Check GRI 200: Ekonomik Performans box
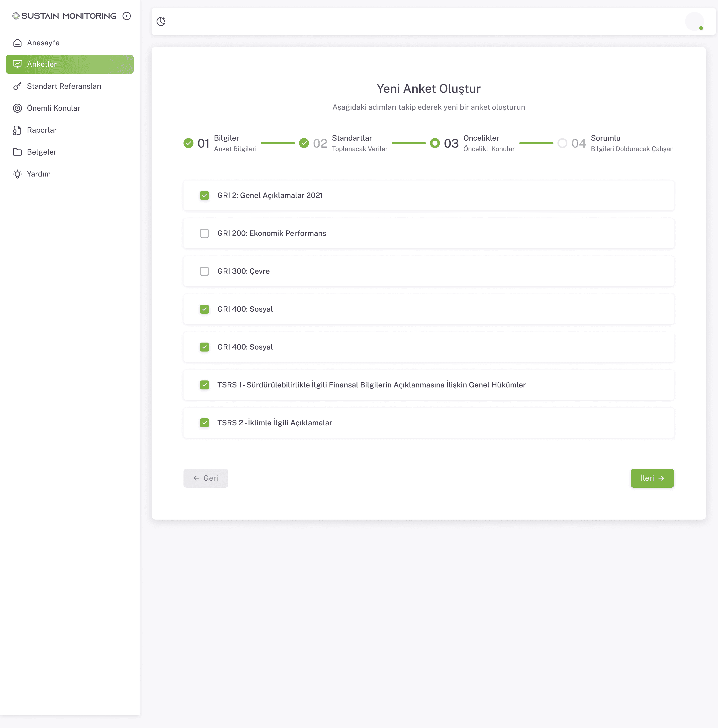The width and height of the screenshot is (718, 728). 204,233
